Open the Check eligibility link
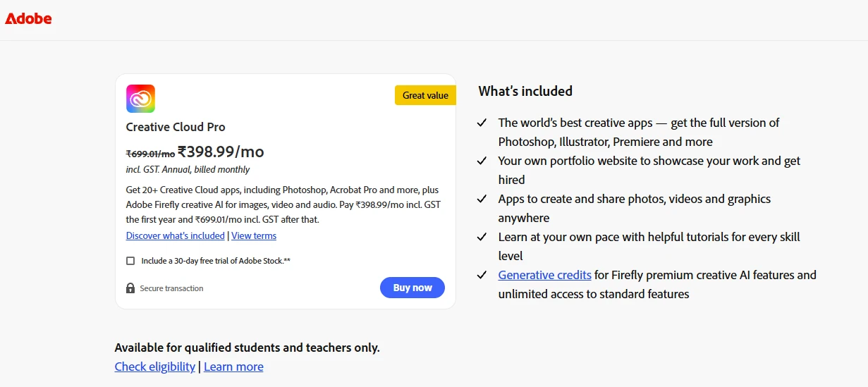 pos(155,367)
